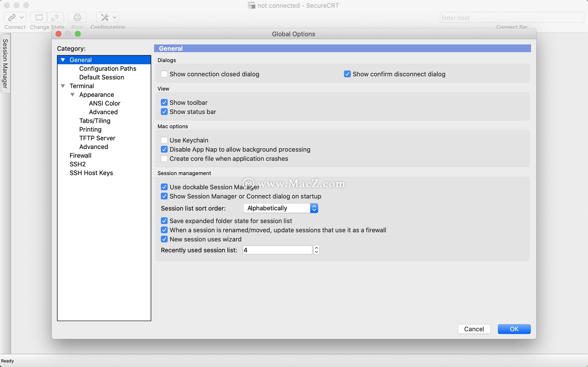588x367 pixels.
Task: Uncheck Show status bar option
Action: tap(164, 112)
